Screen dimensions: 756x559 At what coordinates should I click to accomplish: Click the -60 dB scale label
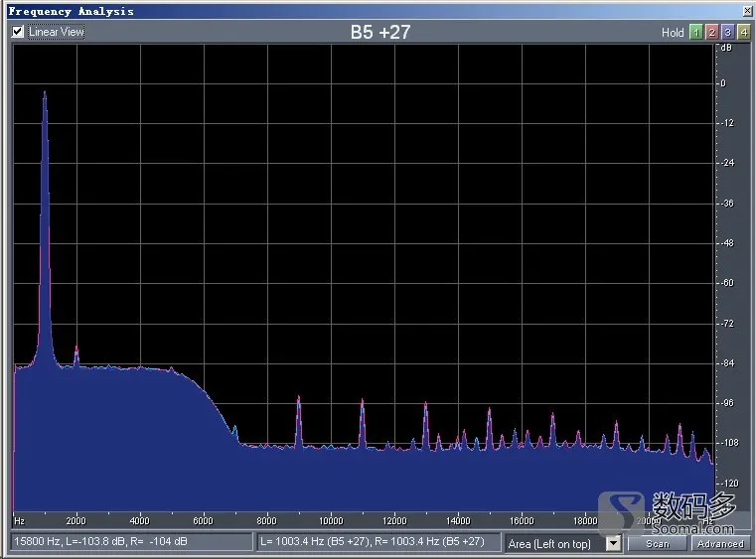[x=727, y=283]
